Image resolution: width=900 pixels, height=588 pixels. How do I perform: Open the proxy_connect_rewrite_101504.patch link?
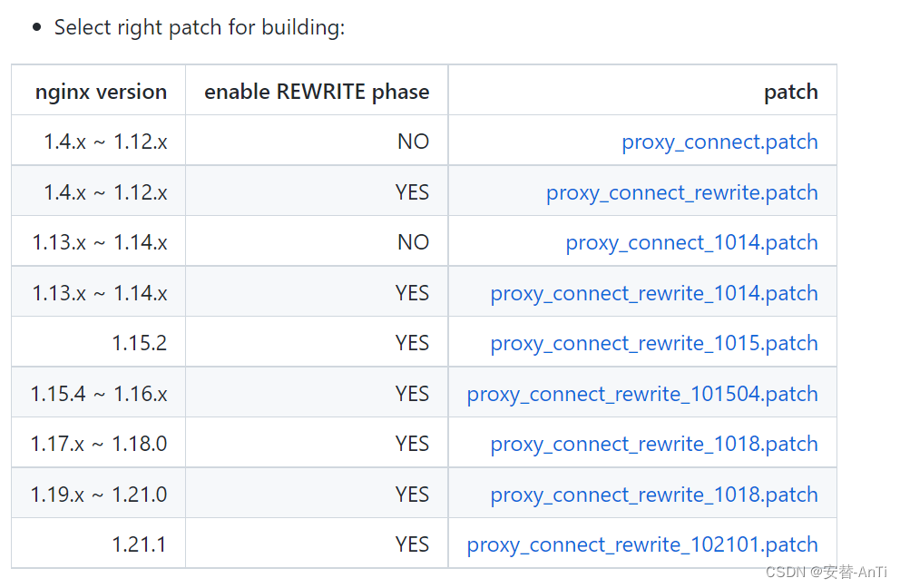point(642,394)
